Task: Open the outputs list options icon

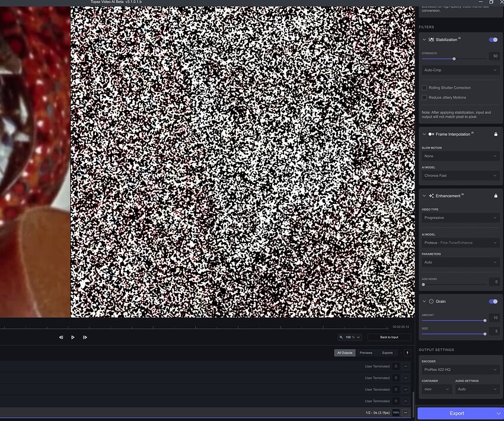Action: [407, 353]
